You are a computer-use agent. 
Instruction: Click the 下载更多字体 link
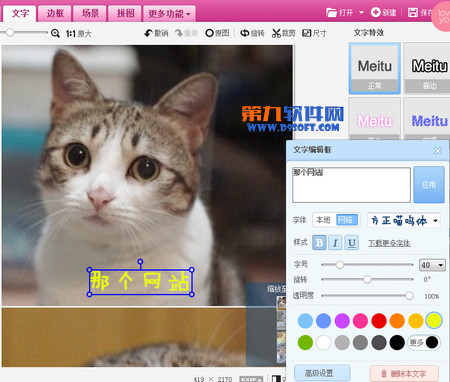389,243
